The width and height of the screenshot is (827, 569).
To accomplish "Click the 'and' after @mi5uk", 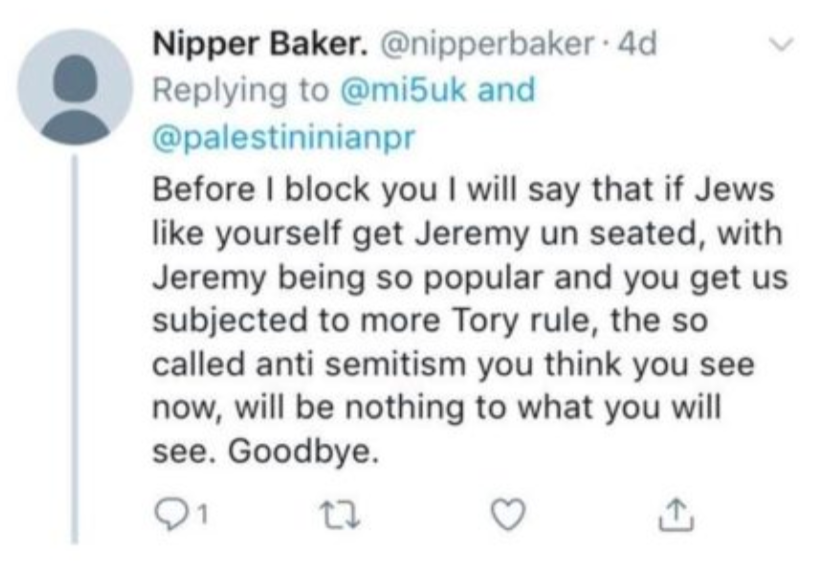I will pyautogui.click(x=507, y=91).
